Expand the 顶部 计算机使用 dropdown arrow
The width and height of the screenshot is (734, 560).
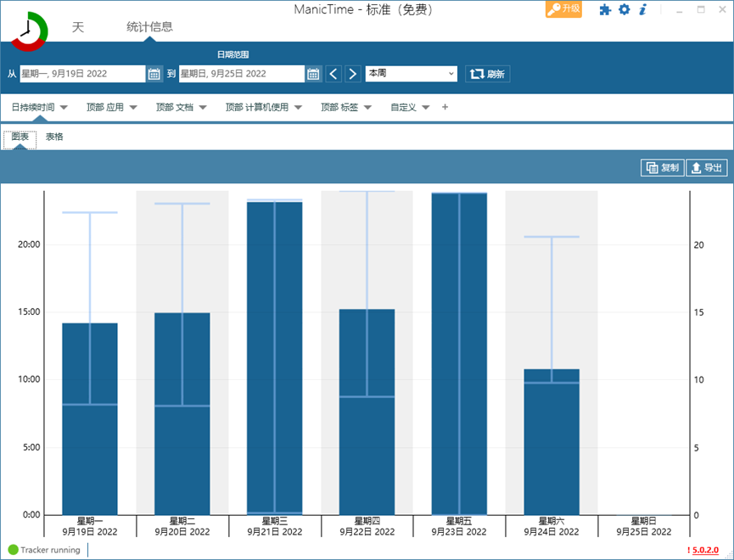[298, 108]
